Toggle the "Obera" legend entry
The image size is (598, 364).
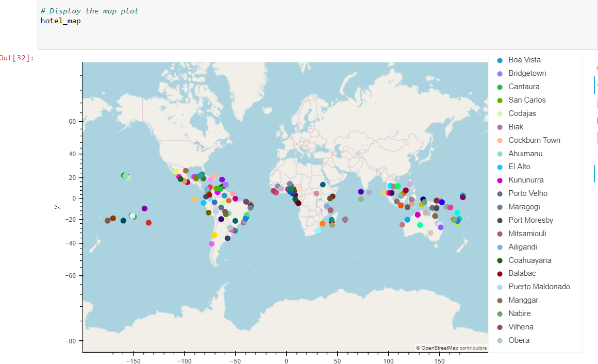tap(519, 340)
